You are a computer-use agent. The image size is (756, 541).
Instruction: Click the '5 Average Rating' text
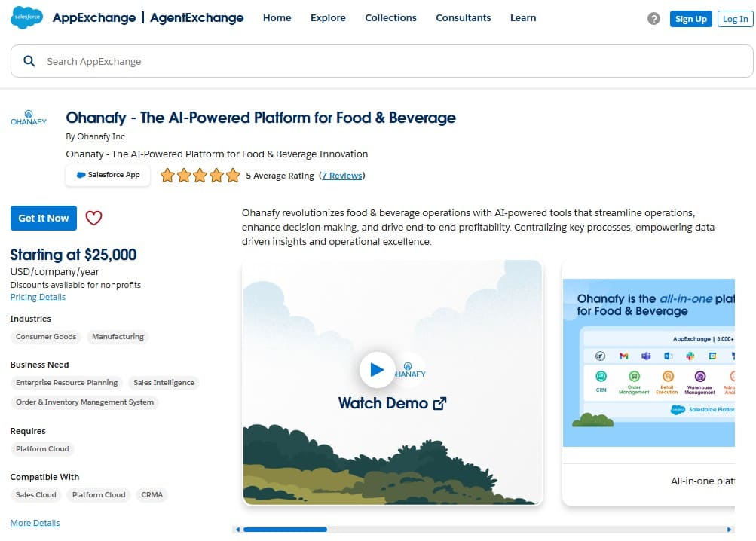280,176
